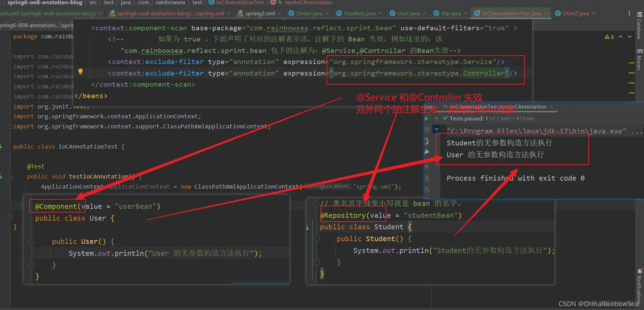The height and width of the screenshot is (310, 644).
Task: Open the Database tool window
Action: 639,25
